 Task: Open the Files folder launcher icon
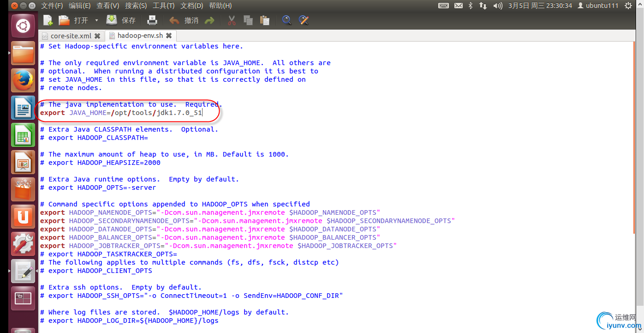(23, 53)
